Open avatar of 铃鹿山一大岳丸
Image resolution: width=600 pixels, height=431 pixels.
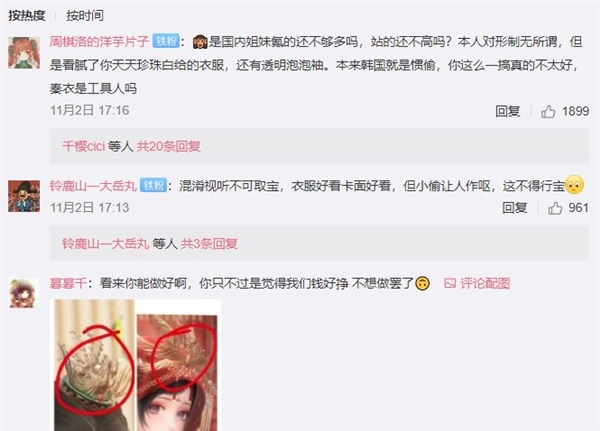tap(24, 196)
